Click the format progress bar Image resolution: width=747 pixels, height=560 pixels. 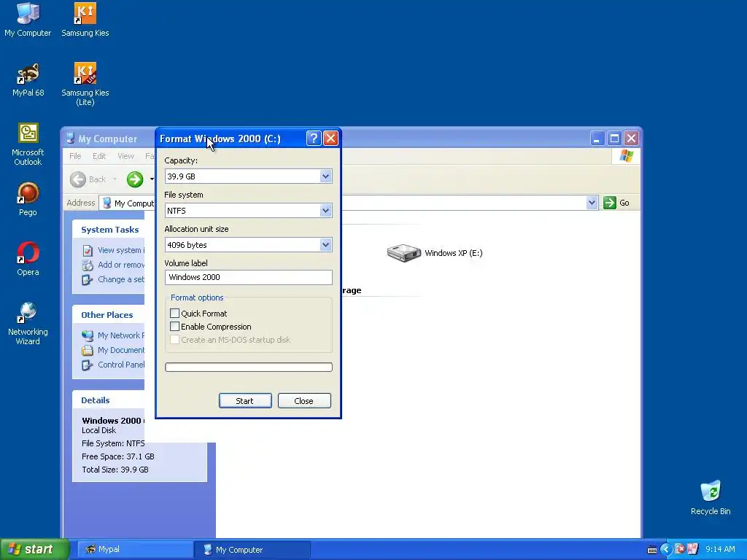pos(249,367)
